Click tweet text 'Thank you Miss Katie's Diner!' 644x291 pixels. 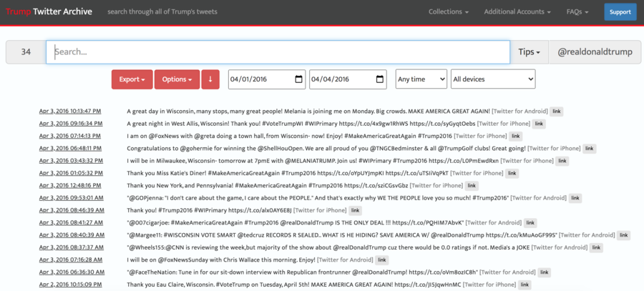pos(166,173)
